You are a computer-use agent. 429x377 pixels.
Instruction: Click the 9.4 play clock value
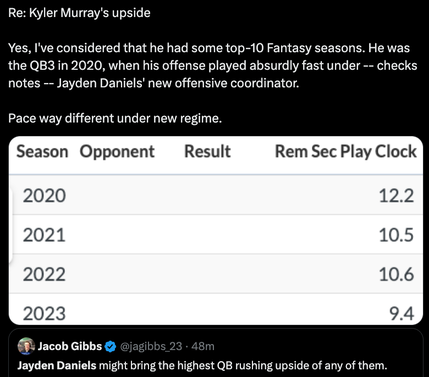pos(401,314)
